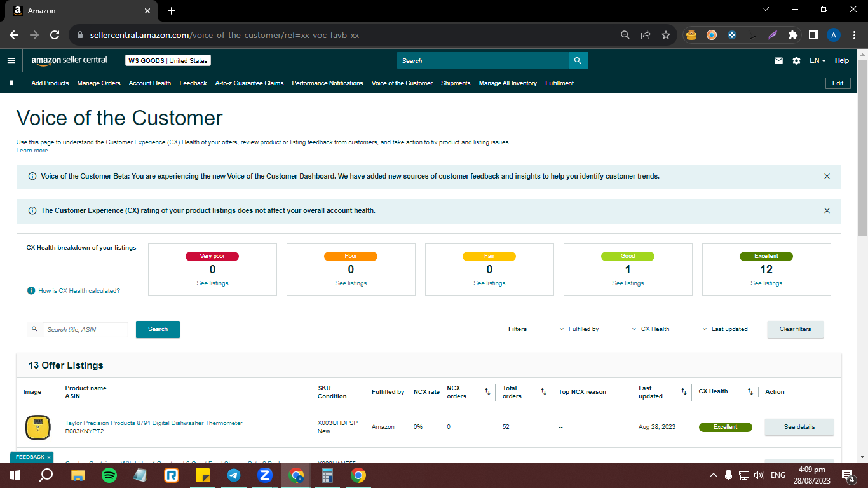Bookmark this tab with the star icon
The width and height of the screenshot is (868, 488).
coord(666,35)
